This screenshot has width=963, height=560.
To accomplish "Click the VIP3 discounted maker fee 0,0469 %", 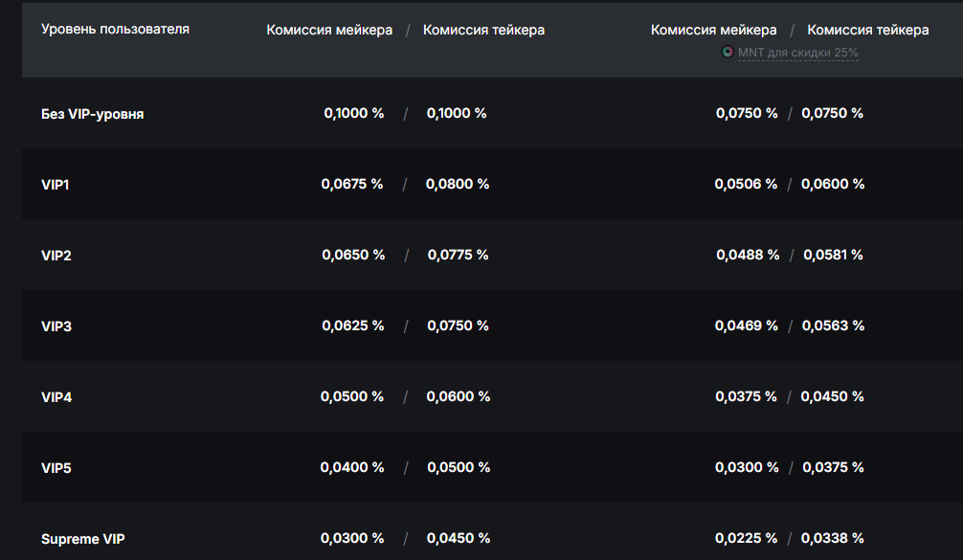I will (x=746, y=325).
